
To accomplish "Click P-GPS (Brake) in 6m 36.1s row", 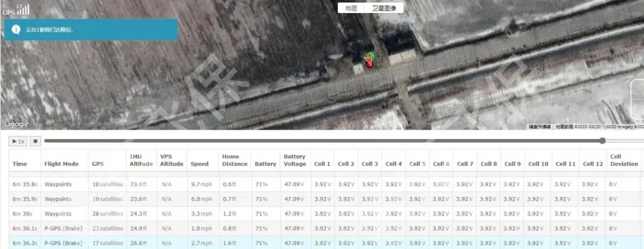I will 63,229.
